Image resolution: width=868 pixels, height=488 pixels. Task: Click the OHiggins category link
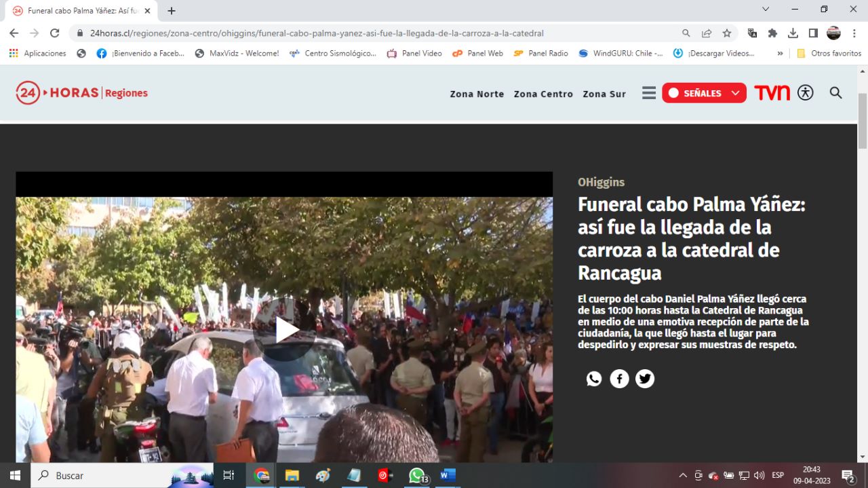point(601,182)
